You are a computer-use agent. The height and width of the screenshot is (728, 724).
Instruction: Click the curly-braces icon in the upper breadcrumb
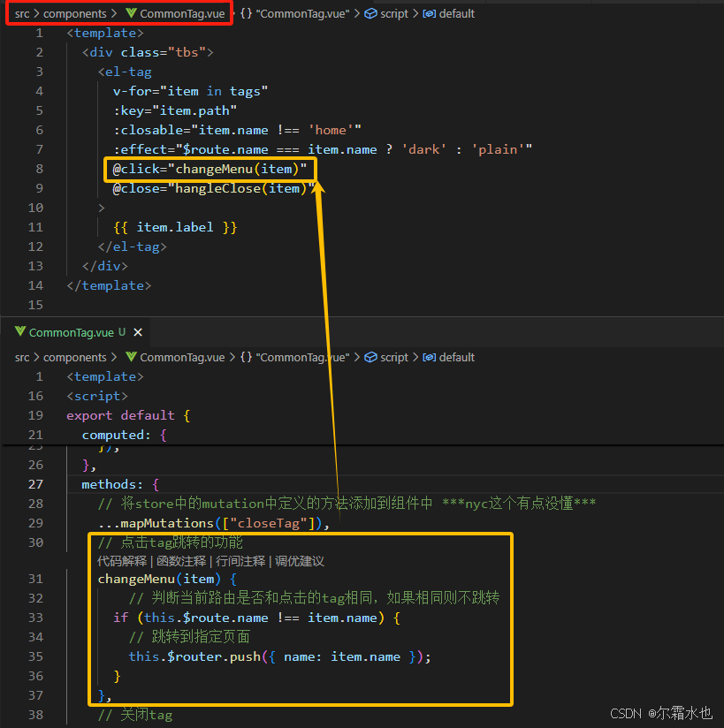point(247,13)
